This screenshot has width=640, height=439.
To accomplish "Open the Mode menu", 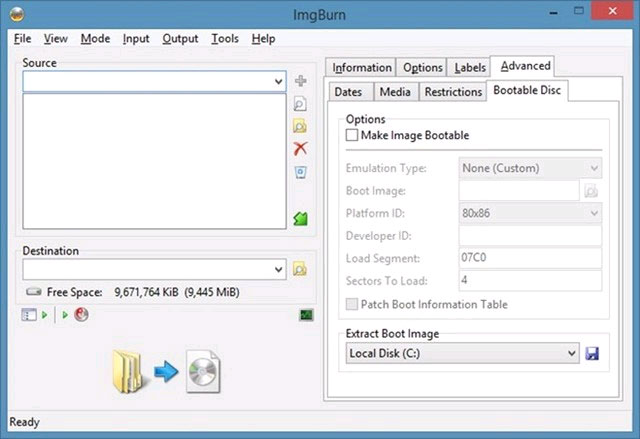I will 95,39.
